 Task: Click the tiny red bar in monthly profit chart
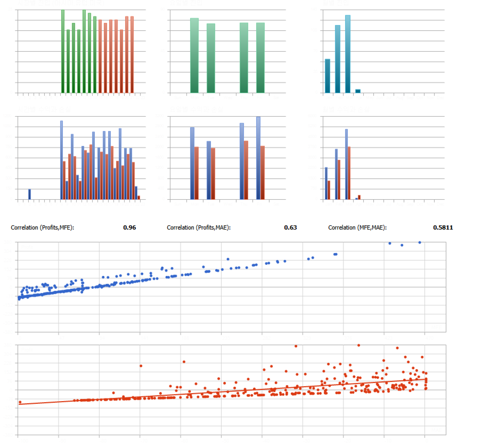(360, 197)
